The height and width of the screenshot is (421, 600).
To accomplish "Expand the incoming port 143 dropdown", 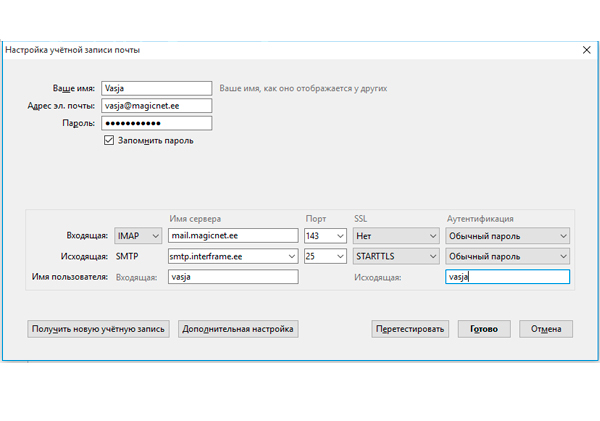I will click(x=336, y=236).
